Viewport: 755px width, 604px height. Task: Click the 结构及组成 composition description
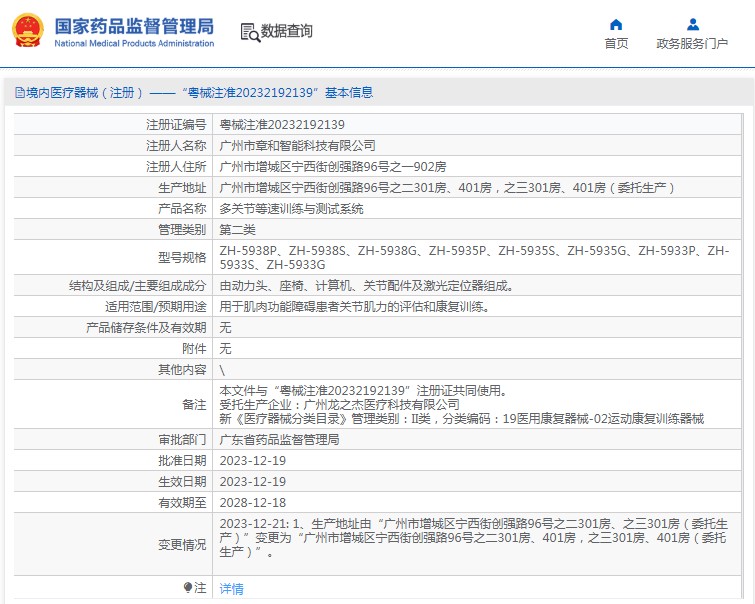pyautogui.click(x=366, y=286)
